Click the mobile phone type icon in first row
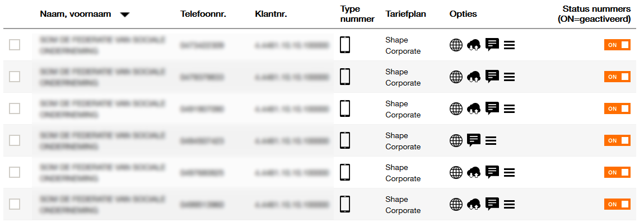The image size is (644, 222). pos(345,45)
